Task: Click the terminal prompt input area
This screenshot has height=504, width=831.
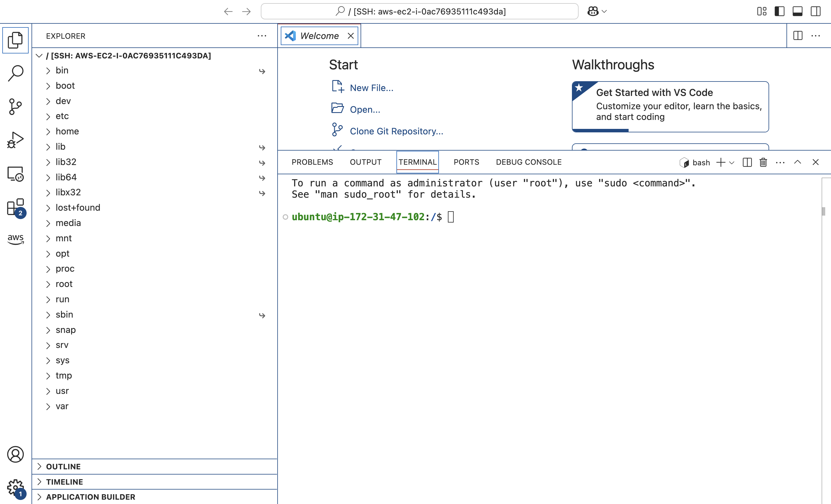Action: click(x=451, y=217)
